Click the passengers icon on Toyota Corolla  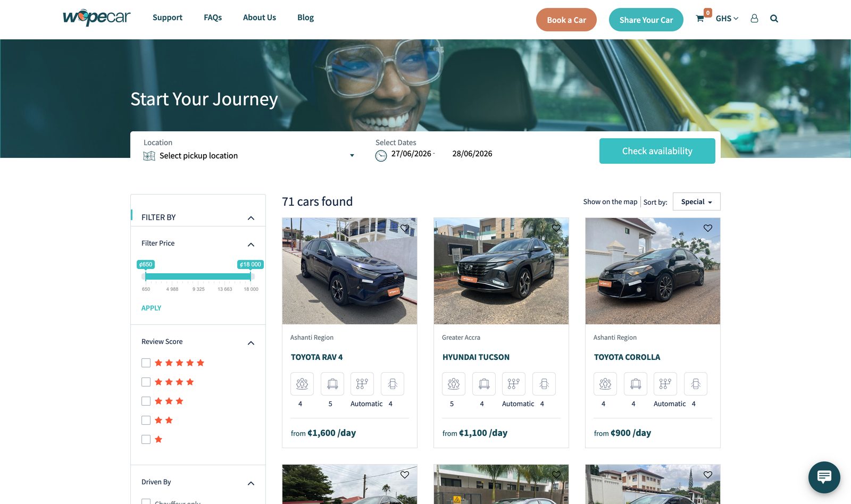pyautogui.click(x=605, y=384)
